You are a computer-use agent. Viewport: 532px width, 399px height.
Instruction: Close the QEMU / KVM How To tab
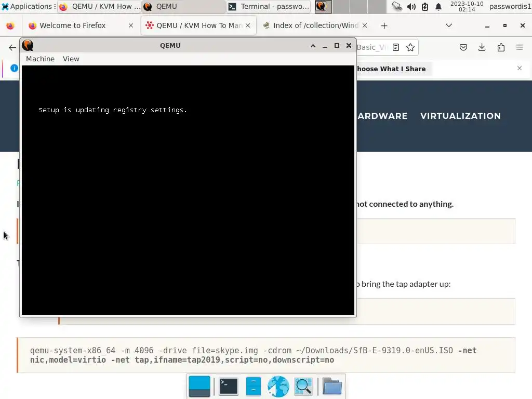[248, 25]
